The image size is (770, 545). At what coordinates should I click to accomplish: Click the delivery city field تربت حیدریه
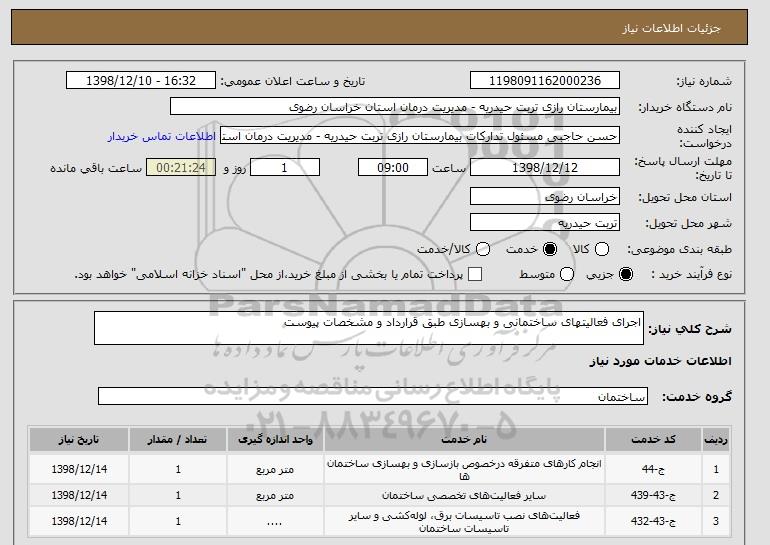pyautogui.click(x=545, y=222)
